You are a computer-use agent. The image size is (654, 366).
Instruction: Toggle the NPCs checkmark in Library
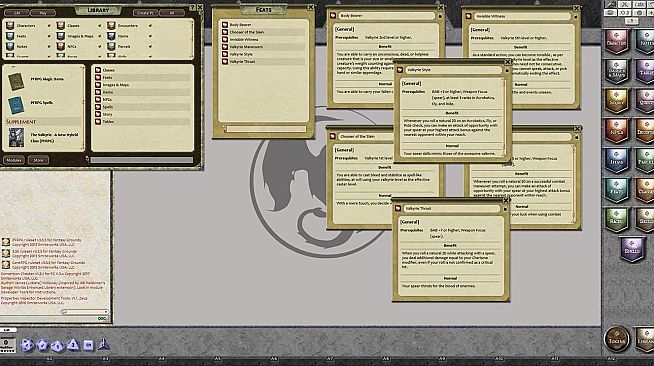click(99, 46)
